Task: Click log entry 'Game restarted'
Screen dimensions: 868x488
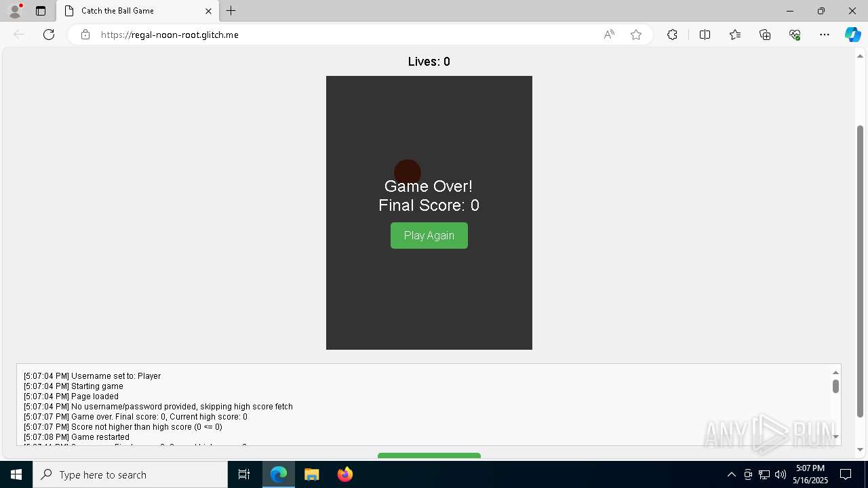Action: tap(77, 437)
